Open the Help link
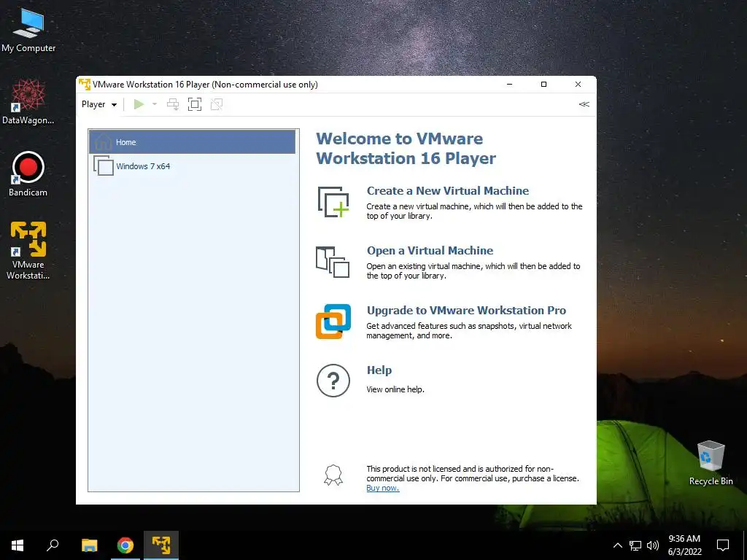Screen dimensions: 747x560 pos(379,370)
